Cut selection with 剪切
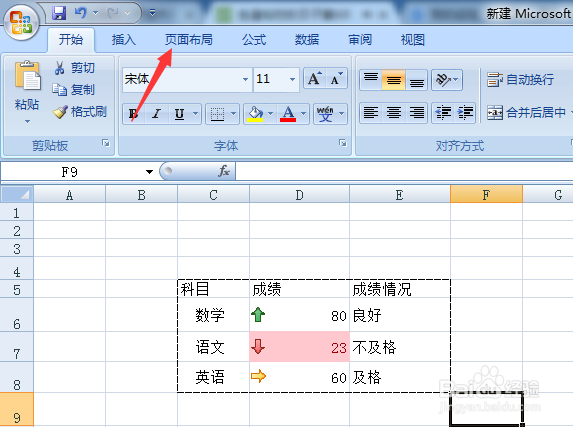 click(x=75, y=68)
